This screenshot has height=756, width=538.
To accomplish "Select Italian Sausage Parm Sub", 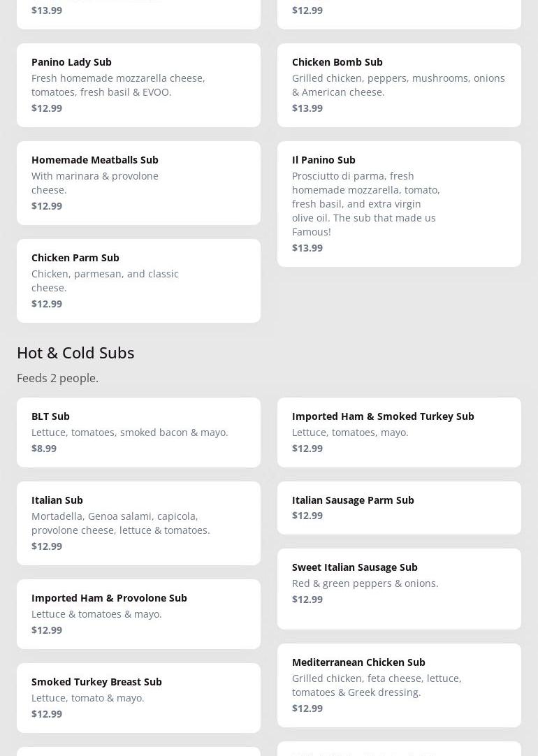I will coord(399,507).
